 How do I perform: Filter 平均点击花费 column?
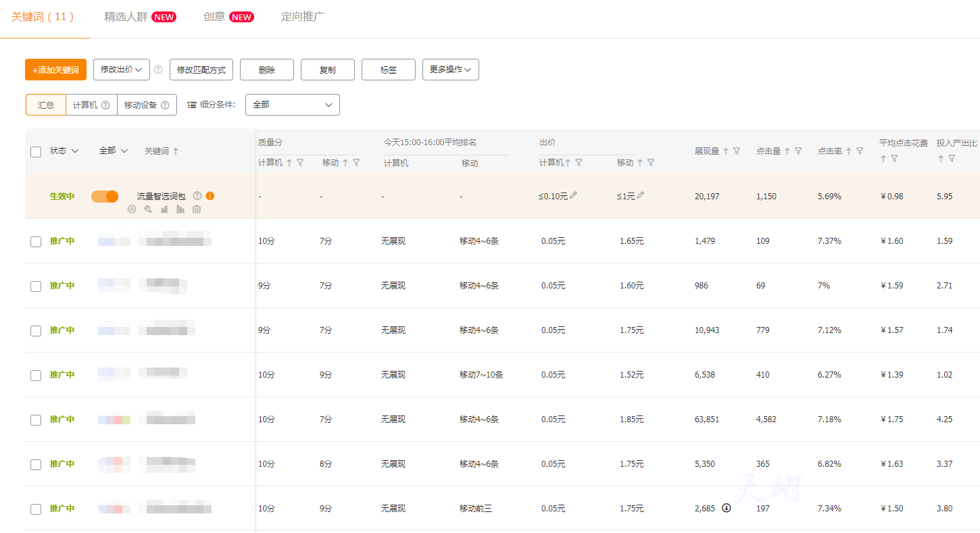[x=894, y=158]
